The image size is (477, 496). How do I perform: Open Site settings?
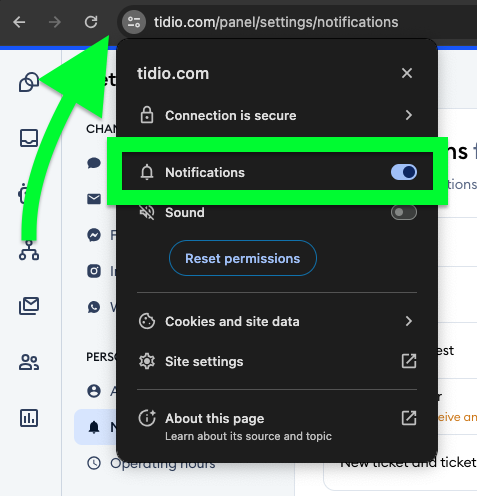tap(277, 361)
